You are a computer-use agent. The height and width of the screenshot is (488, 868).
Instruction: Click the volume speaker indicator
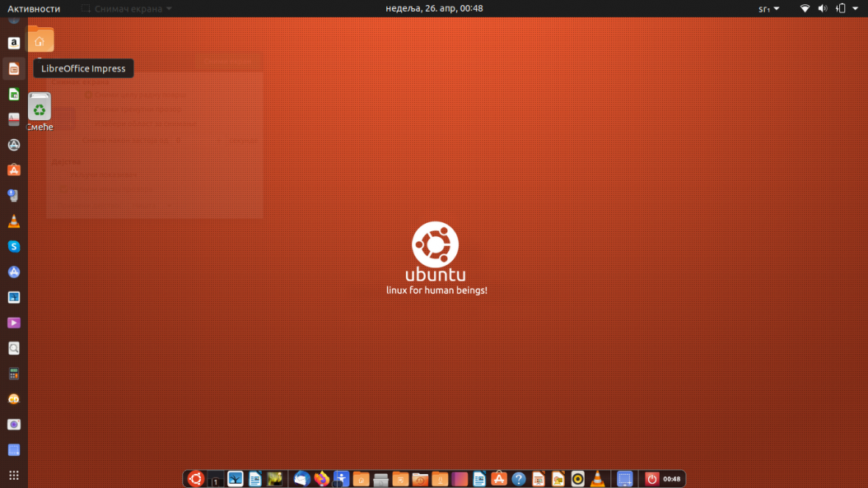823,8
